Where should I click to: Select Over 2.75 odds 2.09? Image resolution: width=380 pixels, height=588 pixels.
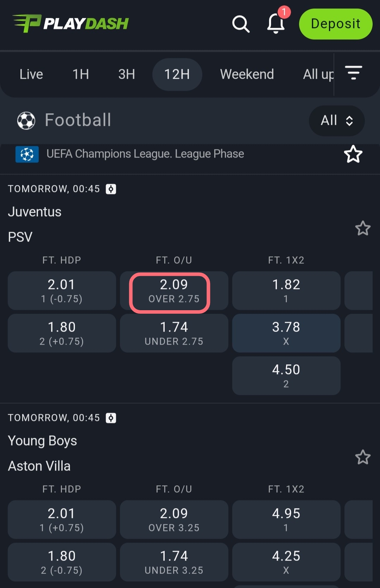coord(174,291)
